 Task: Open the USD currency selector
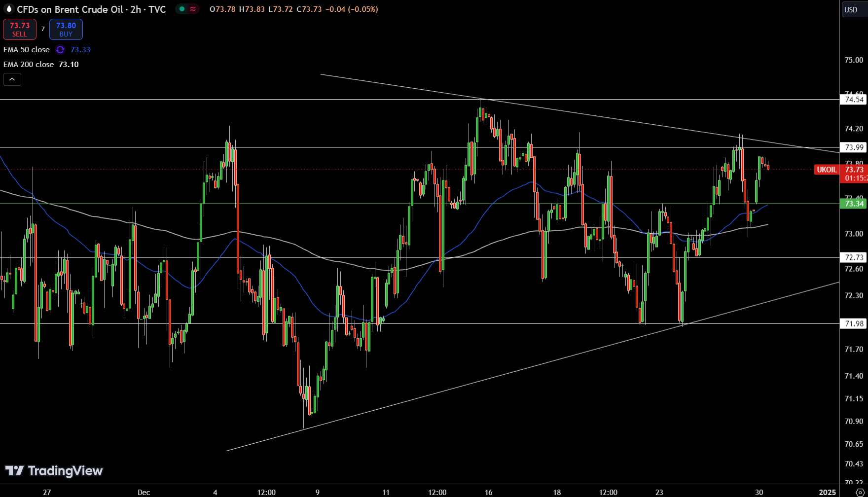pyautogui.click(x=853, y=9)
